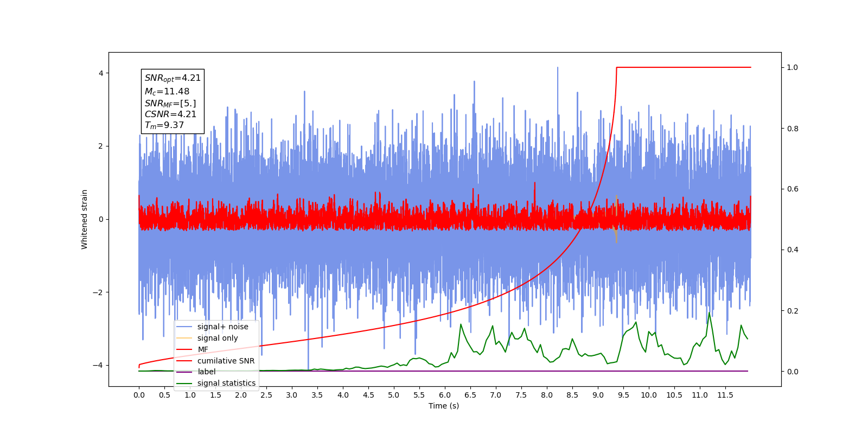The height and width of the screenshot is (434, 868).
Task: Click the left y-axis tick label −2
Action: coord(99,292)
